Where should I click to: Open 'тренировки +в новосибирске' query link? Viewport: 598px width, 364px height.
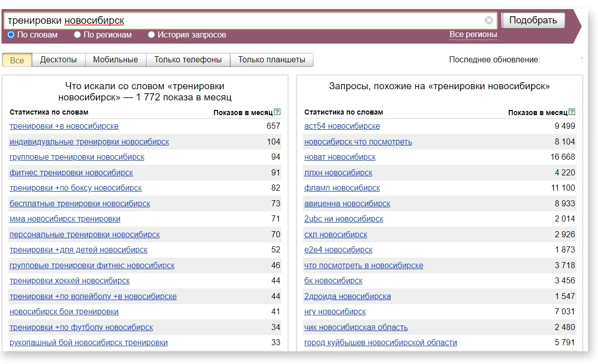click(64, 126)
